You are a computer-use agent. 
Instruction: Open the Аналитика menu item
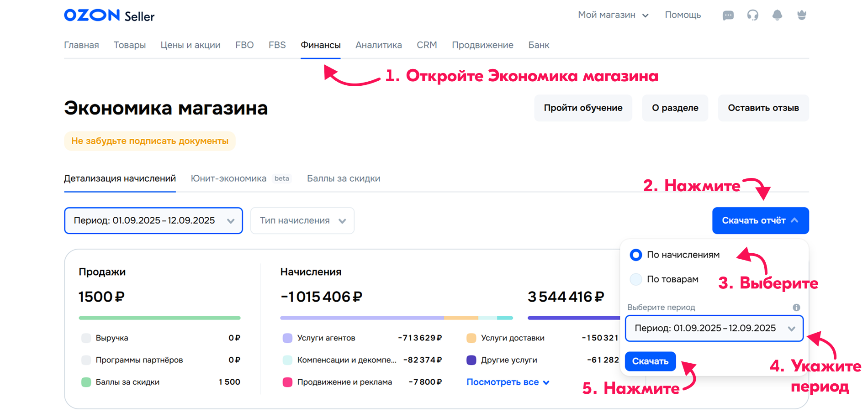point(378,45)
